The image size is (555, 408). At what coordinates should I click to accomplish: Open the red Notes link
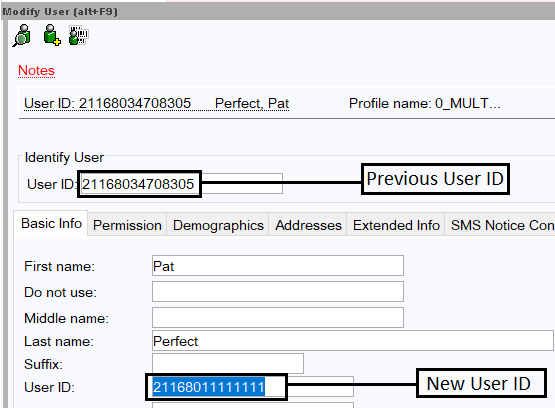tap(36, 70)
